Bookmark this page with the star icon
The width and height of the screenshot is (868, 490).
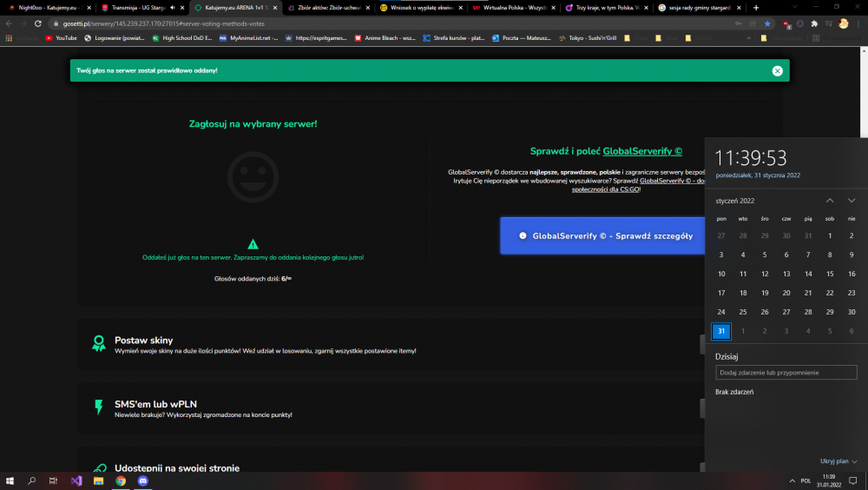point(767,23)
